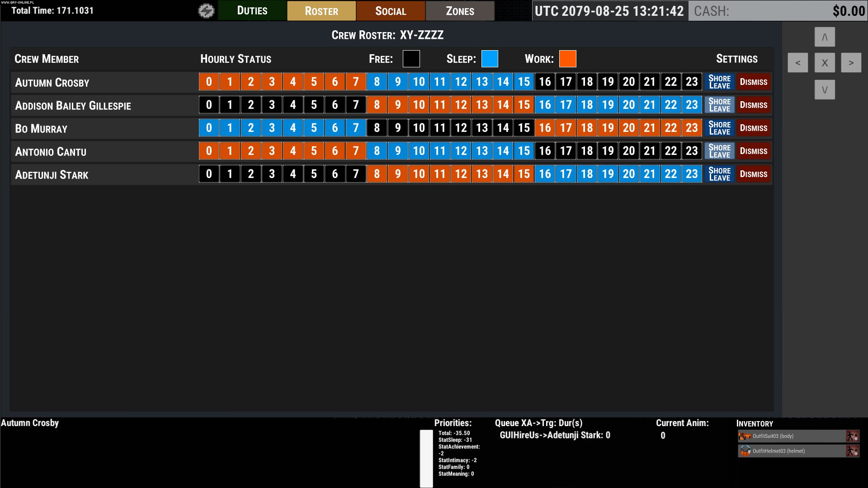The width and height of the screenshot is (868, 488).
Task: Toggle hour 0 in Autumn Crosby's schedule
Action: 208,82
